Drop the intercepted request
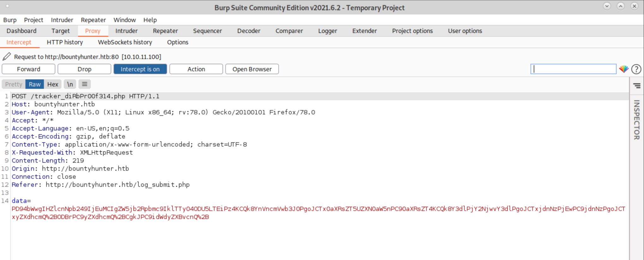The width and height of the screenshot is (644, 260). point(84,69)
